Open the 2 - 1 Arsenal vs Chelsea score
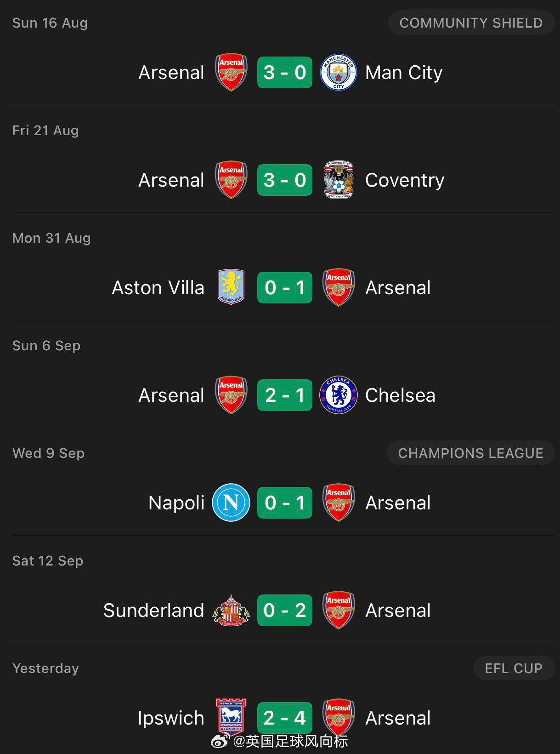Screen dimensions: 560x754 pyautogui.click(x=285, y=395)
